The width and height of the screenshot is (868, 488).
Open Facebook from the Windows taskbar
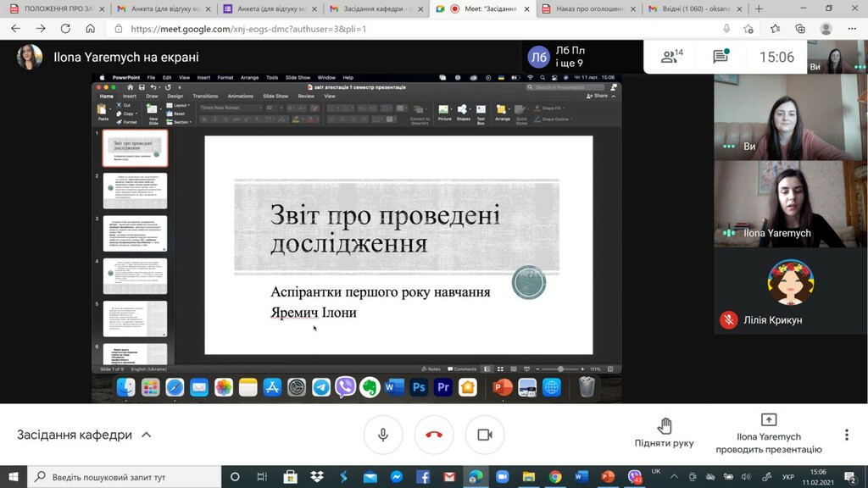pyautogui.click(x=422, y=477)
